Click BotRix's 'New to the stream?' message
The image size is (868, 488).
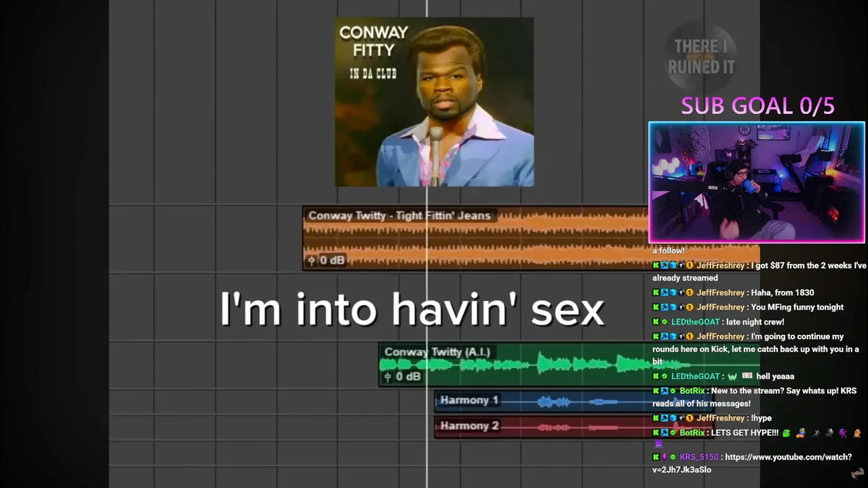coord(754,397)
